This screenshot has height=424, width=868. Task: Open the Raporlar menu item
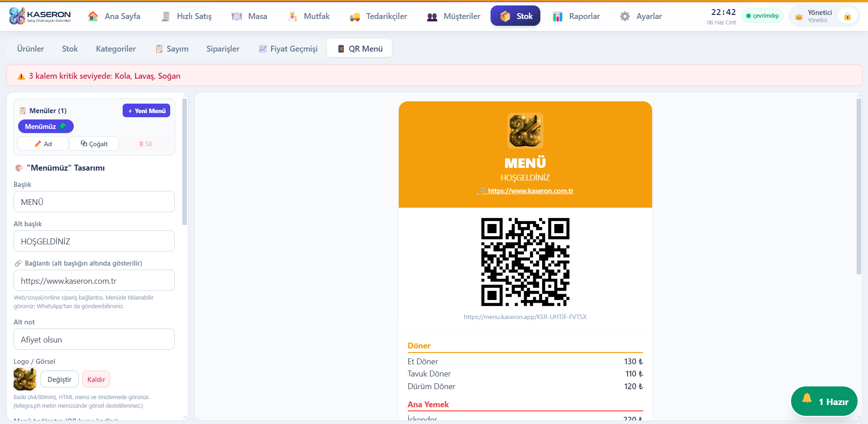pos(576,16)
